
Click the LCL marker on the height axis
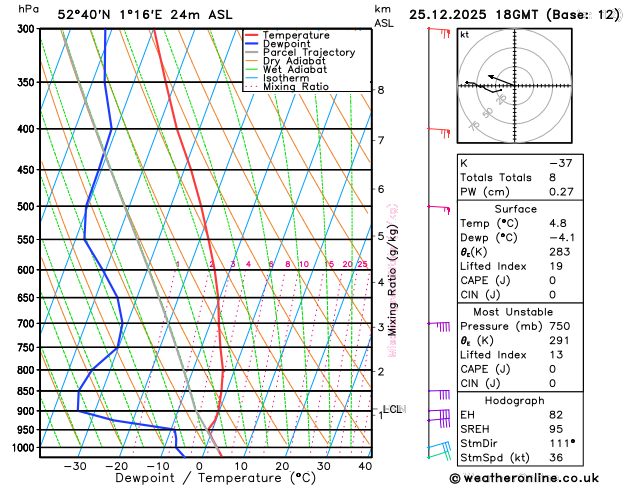click(x=393, y=409)
